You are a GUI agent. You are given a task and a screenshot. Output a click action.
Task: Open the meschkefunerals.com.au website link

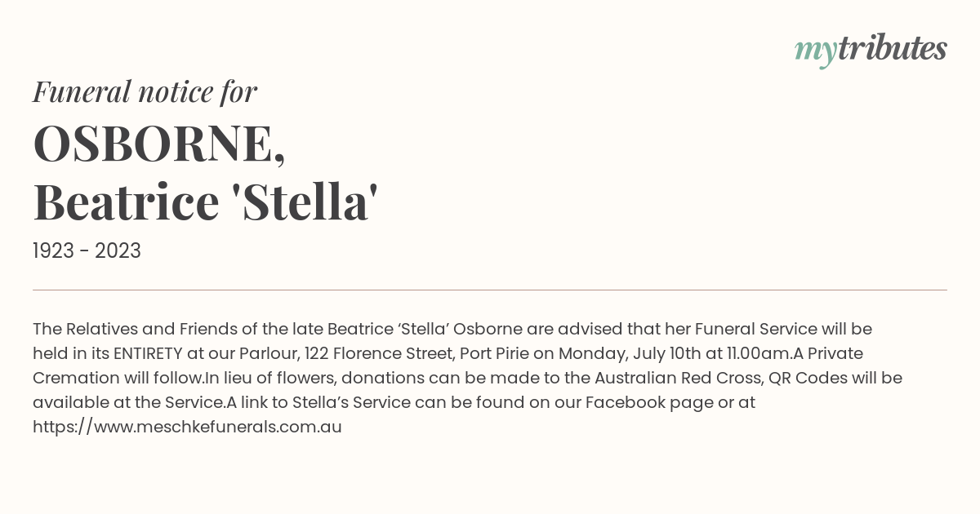[187, 426]
